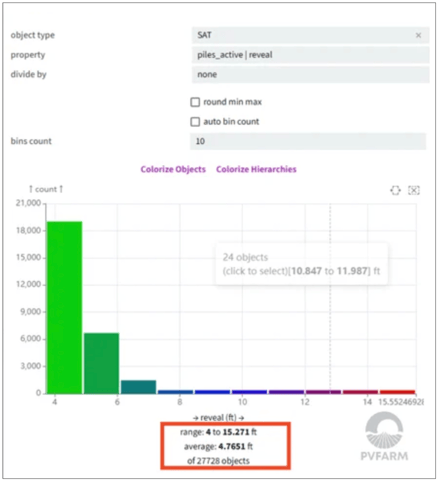Click the 24 objects tooltip to select
The width and height of the screenshot is (439, 482).
(x=301, y=264)
